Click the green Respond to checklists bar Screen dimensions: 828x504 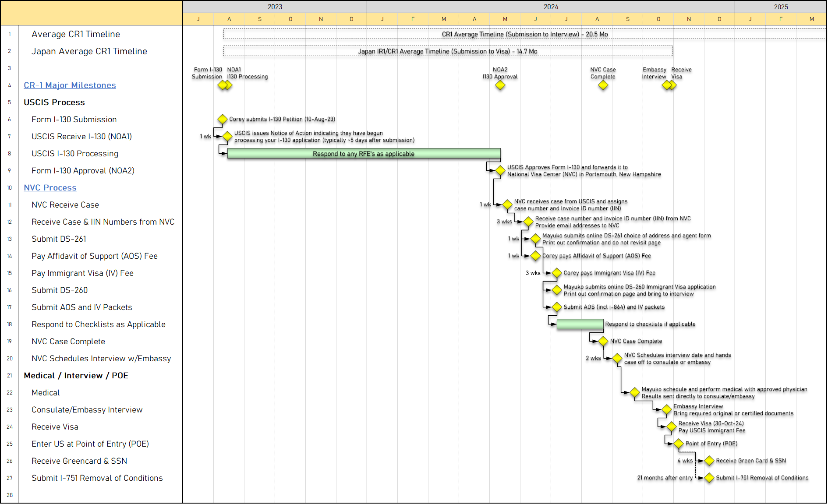(x=580, y=324)
